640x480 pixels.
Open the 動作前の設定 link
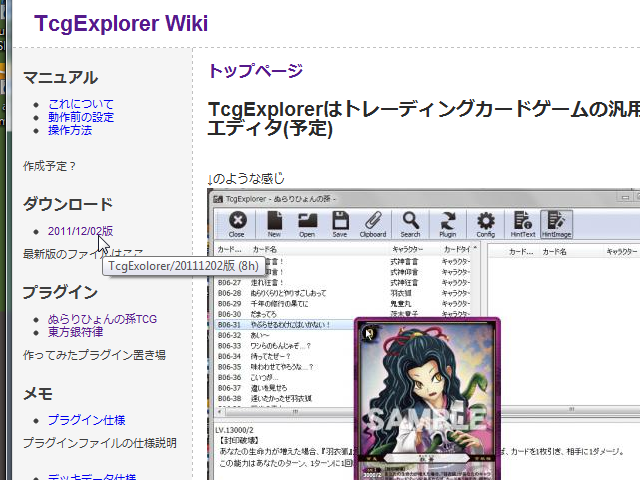81,117
